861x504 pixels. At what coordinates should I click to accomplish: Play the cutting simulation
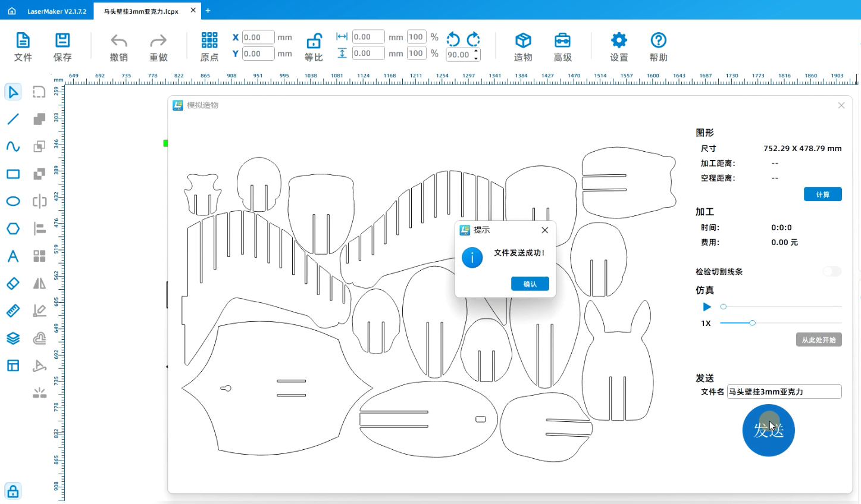point(707,307)
